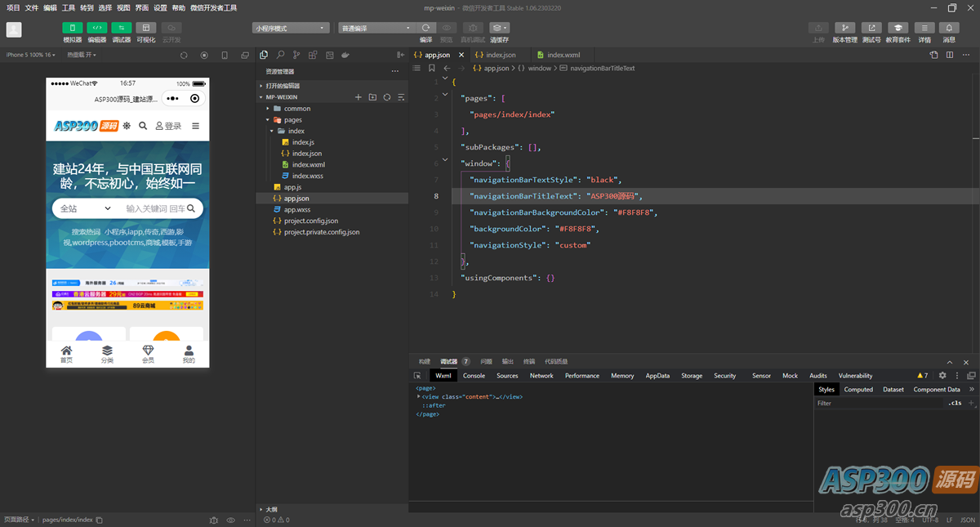Screen dimensions: 980x527
Task: Toggle the 模拟器 simulator panel button
Action: [73, 28]
